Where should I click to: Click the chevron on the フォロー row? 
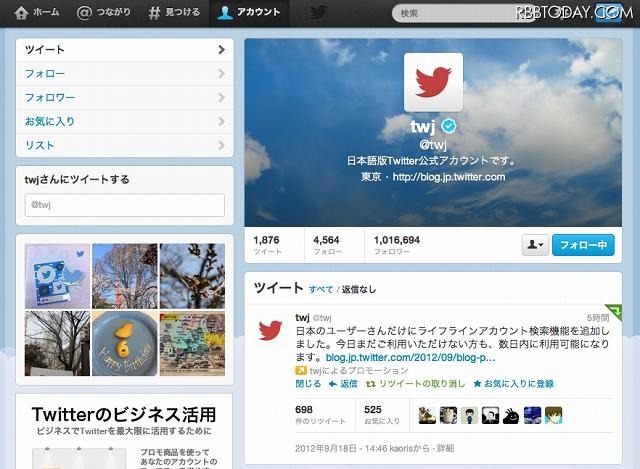click(222, 74)
